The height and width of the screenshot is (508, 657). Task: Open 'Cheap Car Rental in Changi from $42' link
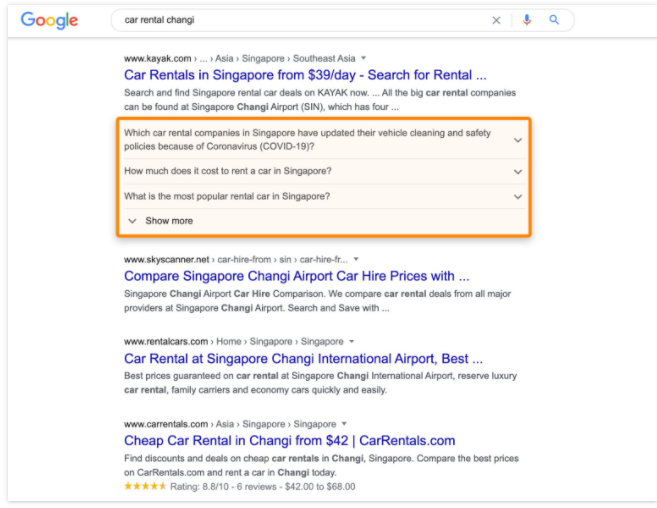(x=290, y=441)
